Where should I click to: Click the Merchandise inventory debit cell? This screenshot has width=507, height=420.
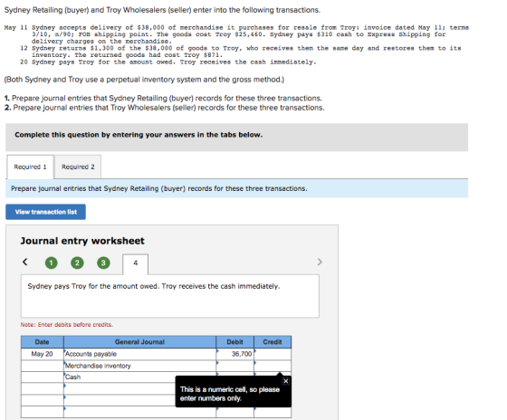tap(234, 366)
